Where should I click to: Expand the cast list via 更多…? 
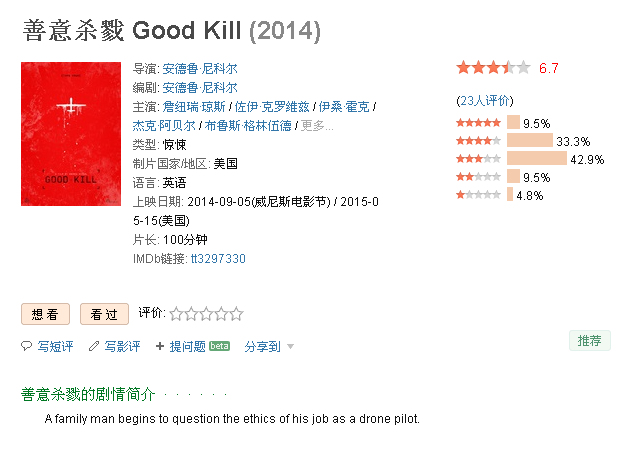coord(317,126)
